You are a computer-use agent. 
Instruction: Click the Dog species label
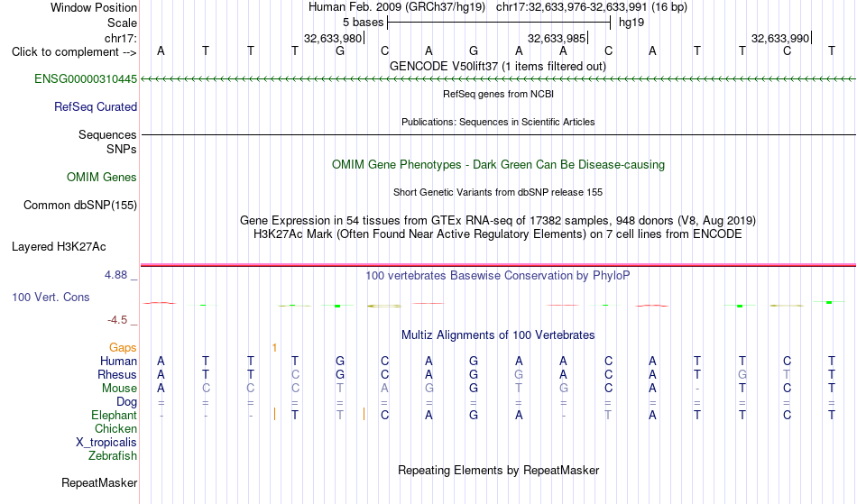[126, 402]
